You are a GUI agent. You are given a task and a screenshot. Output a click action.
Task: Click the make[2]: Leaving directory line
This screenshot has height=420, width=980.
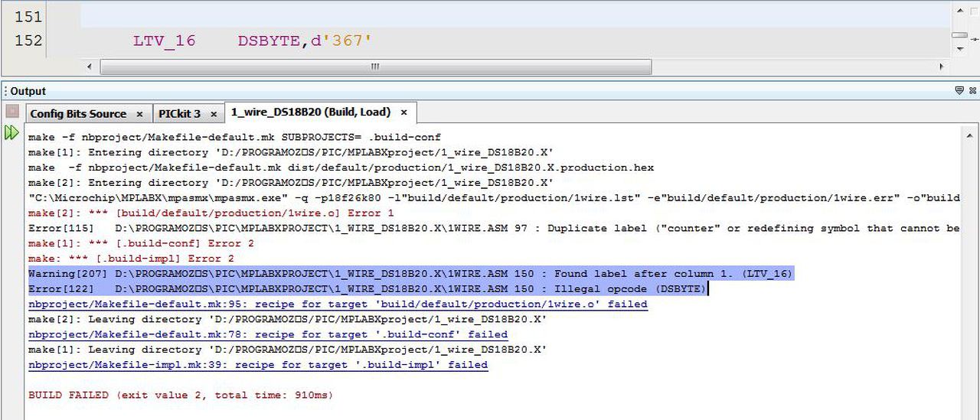tap(287, 319)
